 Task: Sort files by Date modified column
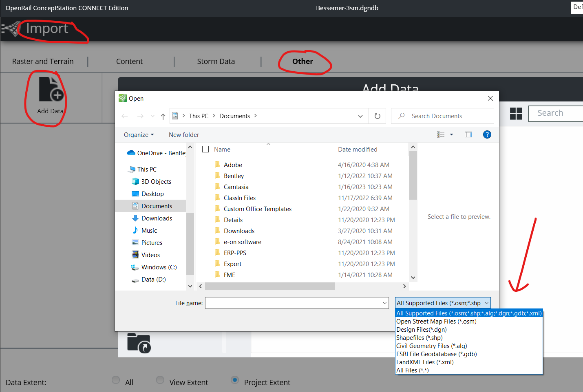(x=358, y=150)
